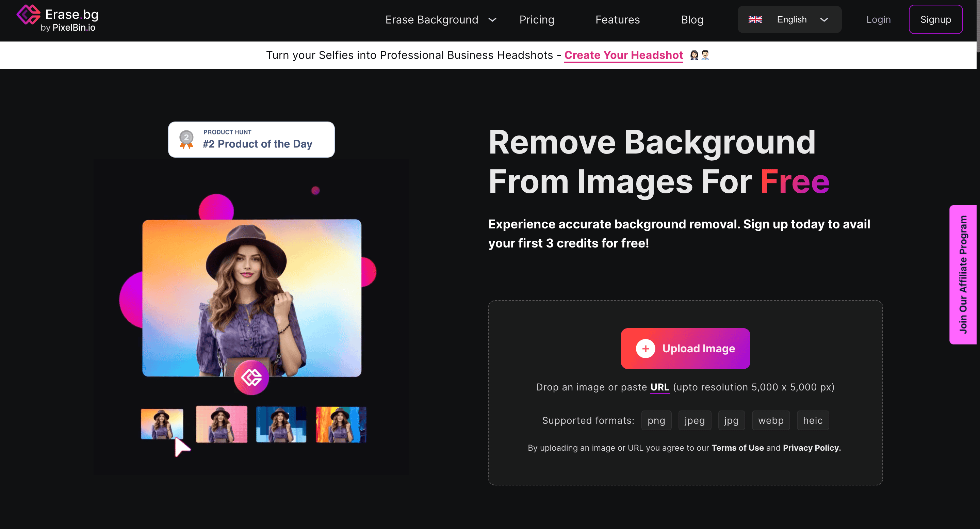Open Join Our Affiliate Program side tab

coord(963,275)
